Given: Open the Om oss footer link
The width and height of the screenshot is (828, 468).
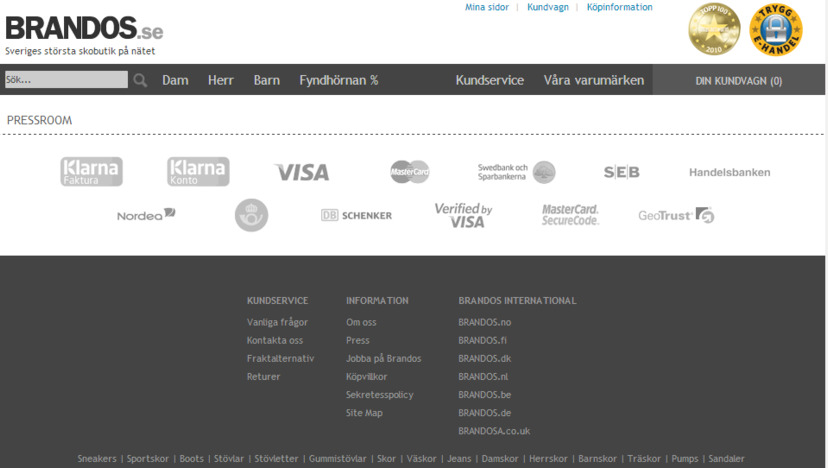Looking at the screenshot, I should [x=361, y=322].
